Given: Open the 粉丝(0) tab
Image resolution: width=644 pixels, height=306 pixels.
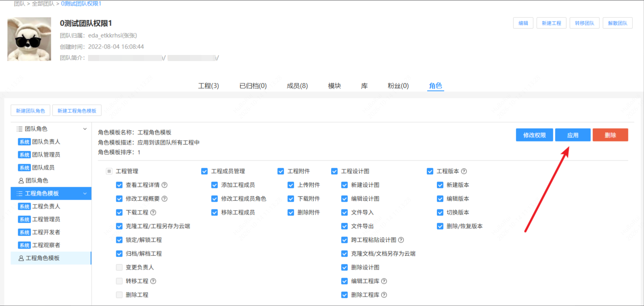Looking at the screenshot, I should tap(398, 86).
